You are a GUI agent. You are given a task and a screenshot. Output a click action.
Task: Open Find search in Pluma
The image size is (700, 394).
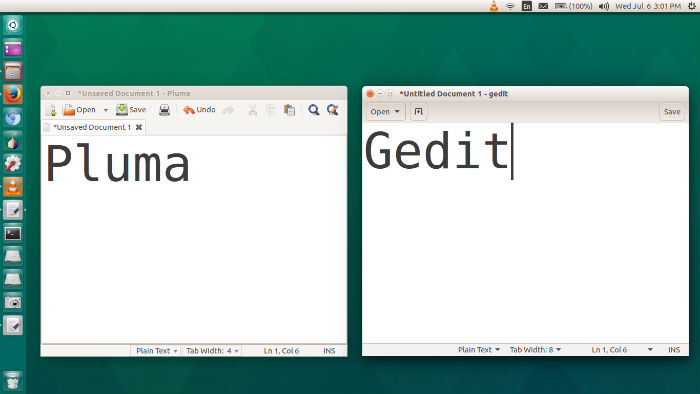314,110
